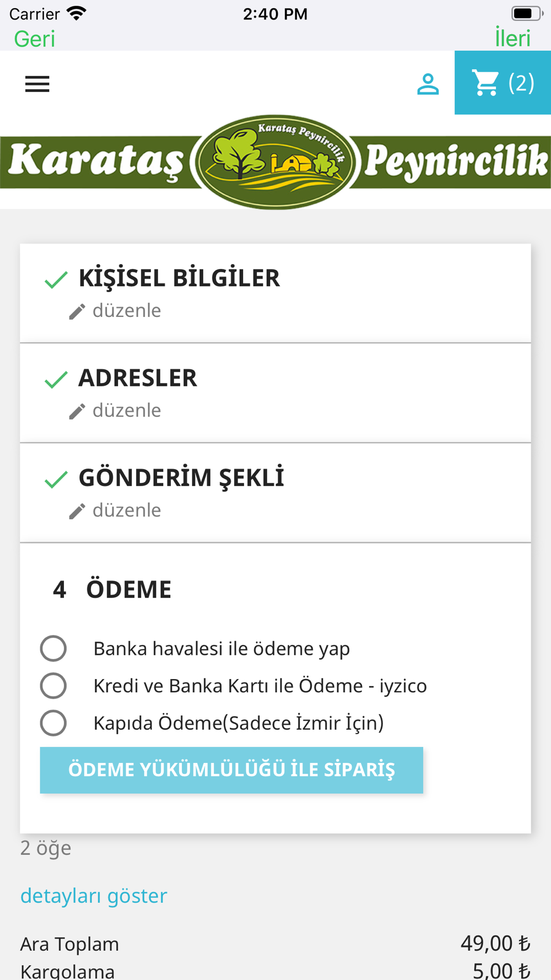This screenshot has width=551, height=980.
Task: Click düzenle link under KİŞİSEL BİLGİLER
Action: (x=127, y=311)
